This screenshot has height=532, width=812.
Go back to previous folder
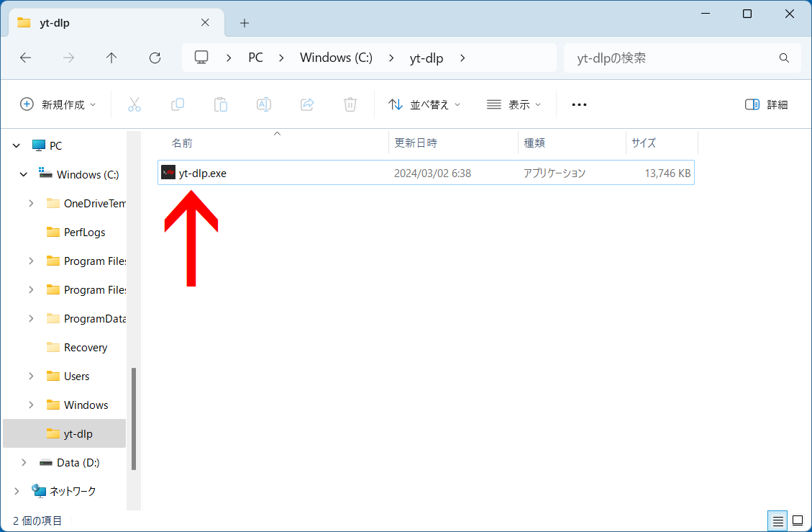(x=25, y=58)
